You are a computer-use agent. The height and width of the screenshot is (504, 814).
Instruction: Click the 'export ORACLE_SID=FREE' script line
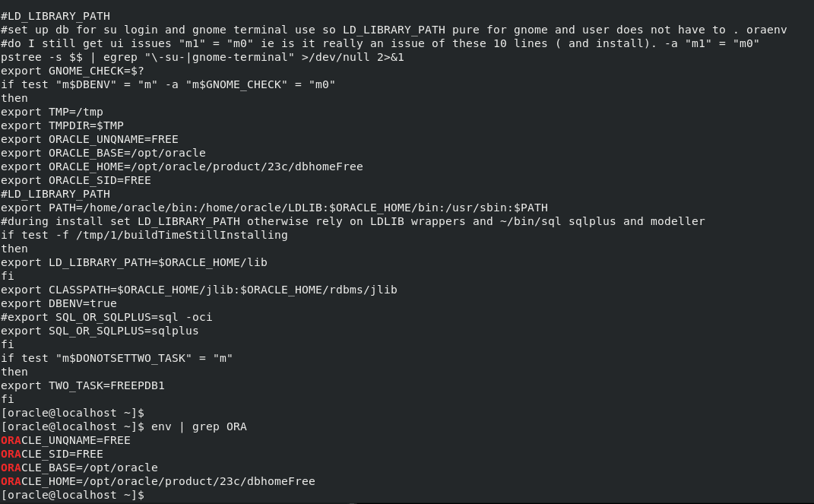[x=76, y=181]
